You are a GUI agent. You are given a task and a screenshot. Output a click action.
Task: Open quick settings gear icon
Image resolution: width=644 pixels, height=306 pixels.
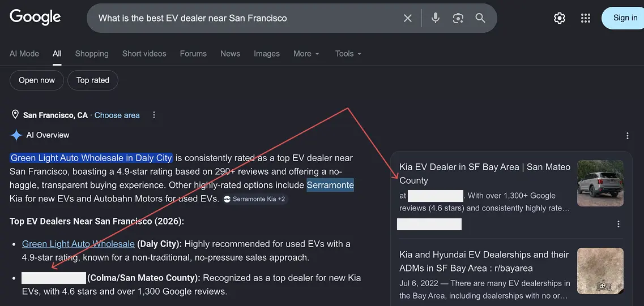tap(560, 18)
